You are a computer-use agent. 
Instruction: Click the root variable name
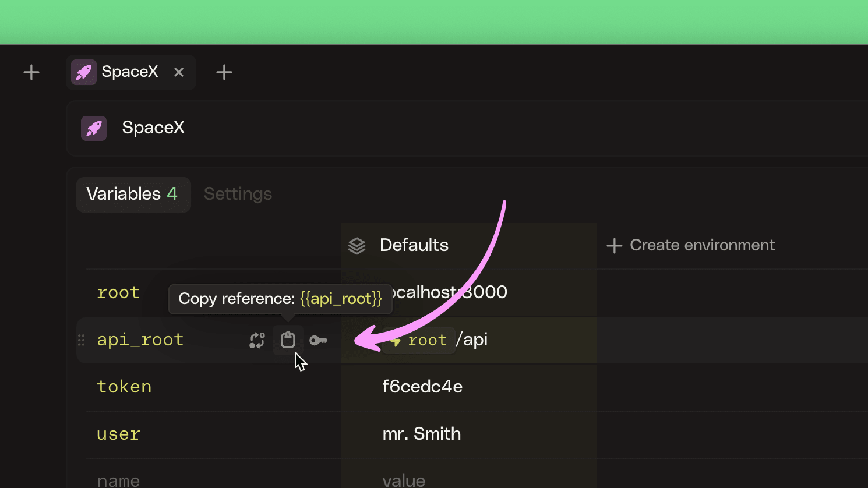click(x=118, y=292)
